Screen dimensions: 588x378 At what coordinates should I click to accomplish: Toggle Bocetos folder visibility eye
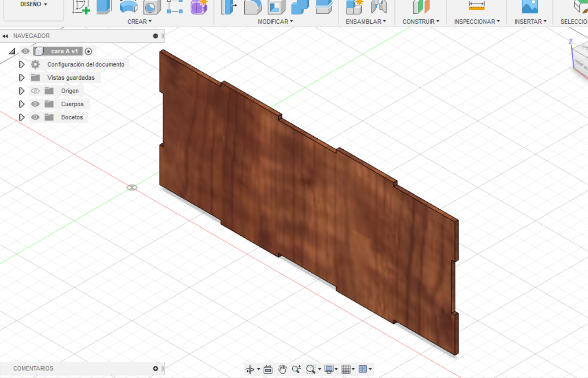click(35, 118)
